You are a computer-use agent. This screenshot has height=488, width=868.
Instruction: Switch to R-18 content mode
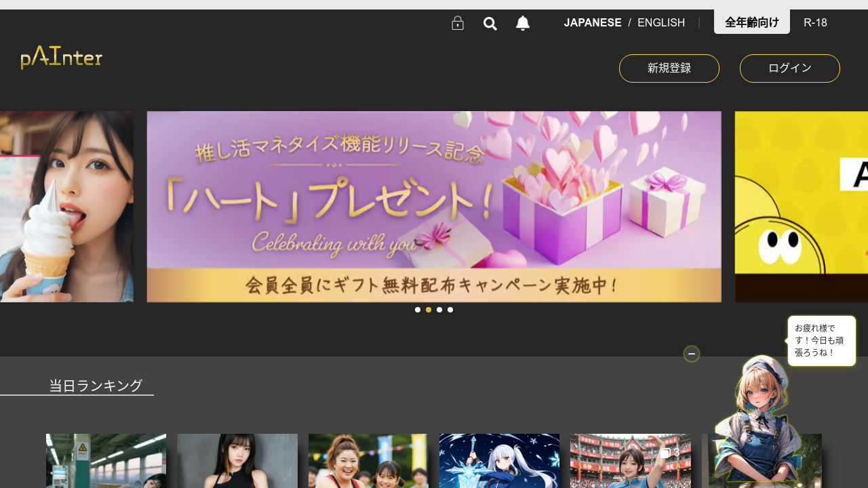815,22
